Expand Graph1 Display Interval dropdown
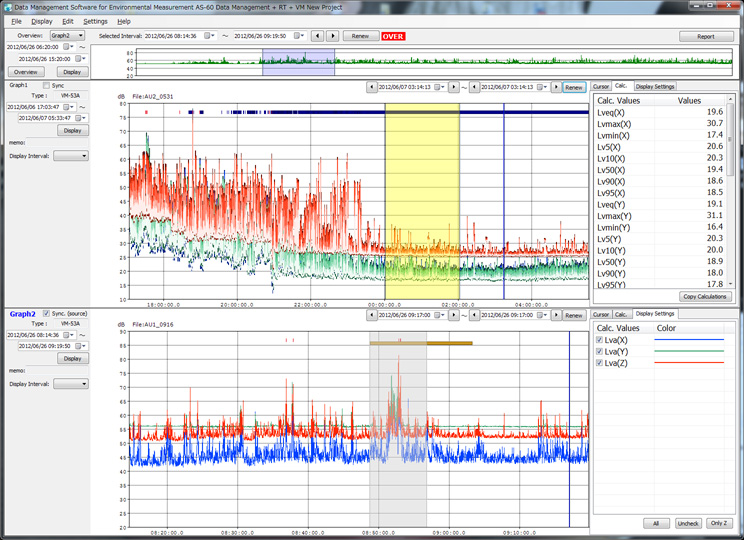Screen dimensions: 744x540 (x=71, y=156)
